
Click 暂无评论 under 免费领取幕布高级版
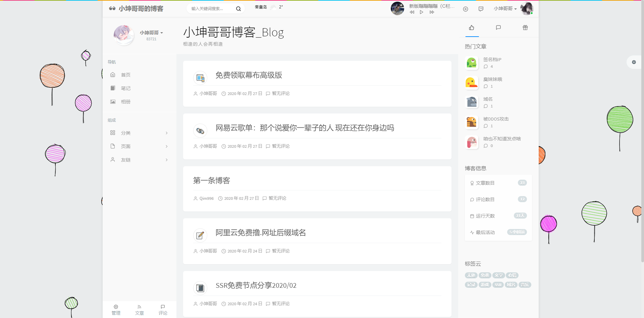point(281,93)
